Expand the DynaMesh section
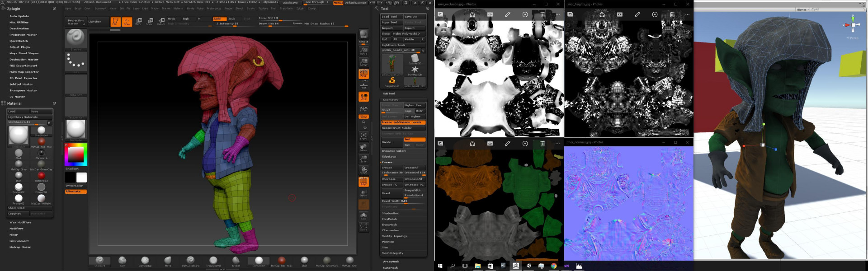The image size is (868, 271). coord(389,224)
